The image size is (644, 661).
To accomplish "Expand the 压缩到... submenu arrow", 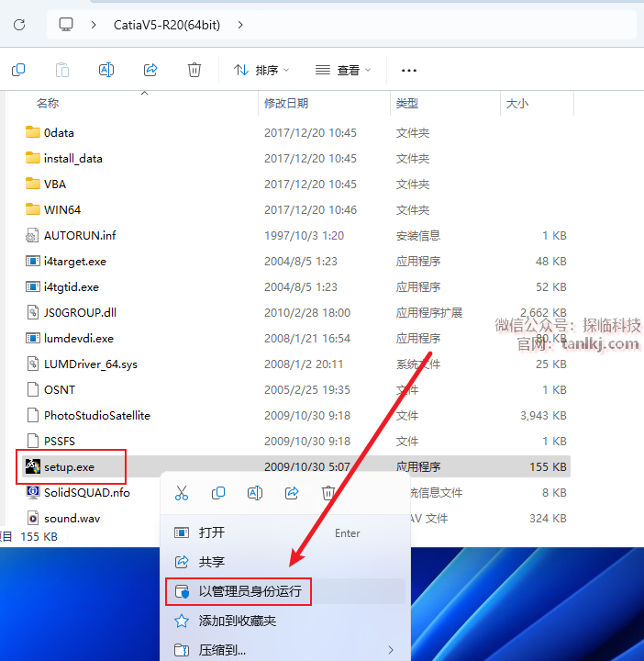I will click(x=390, y=650).
